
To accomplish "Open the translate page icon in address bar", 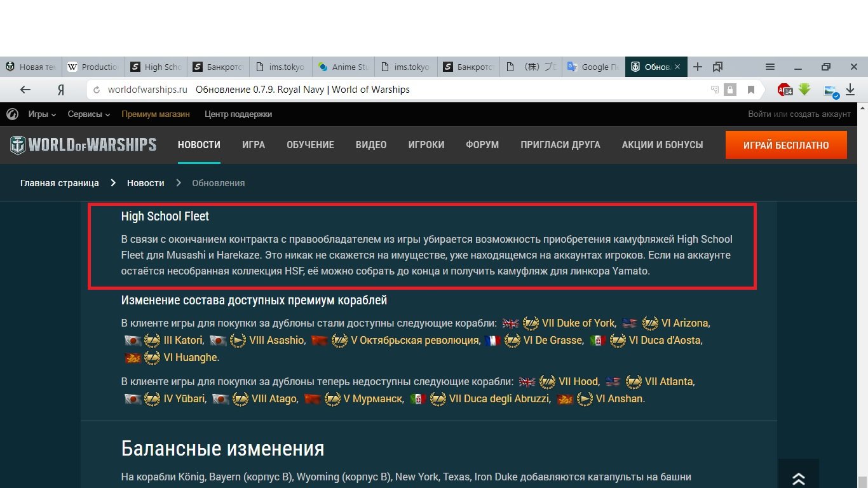I will click(x=715, y=90).
